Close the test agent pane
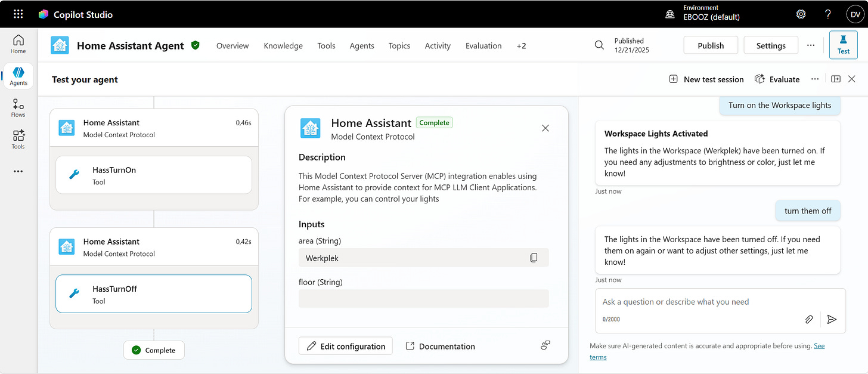 [x=852, y=79]
